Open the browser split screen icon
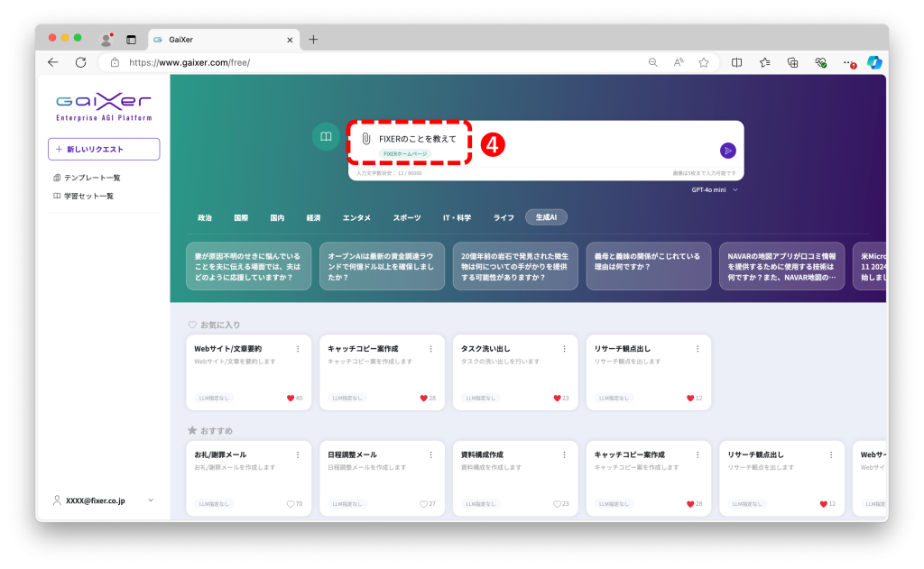The image size is (924, 569). click(736, 62)
